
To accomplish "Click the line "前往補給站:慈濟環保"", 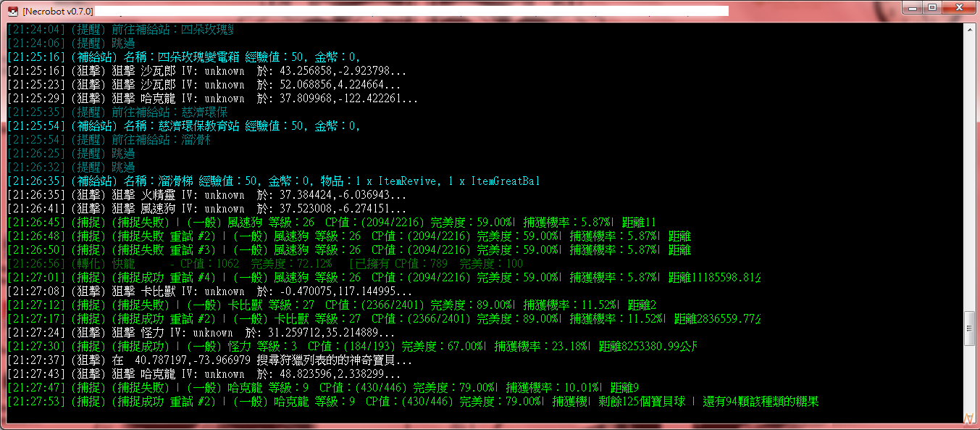I will 117,112.
